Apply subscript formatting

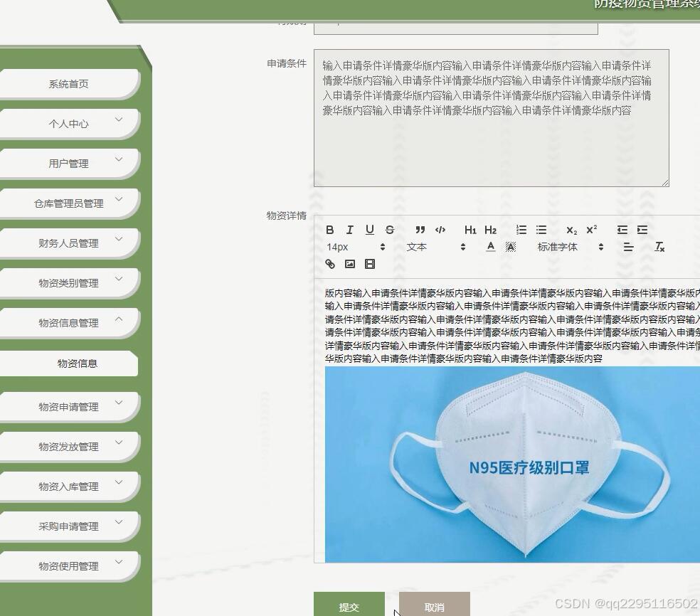point(571,230)
